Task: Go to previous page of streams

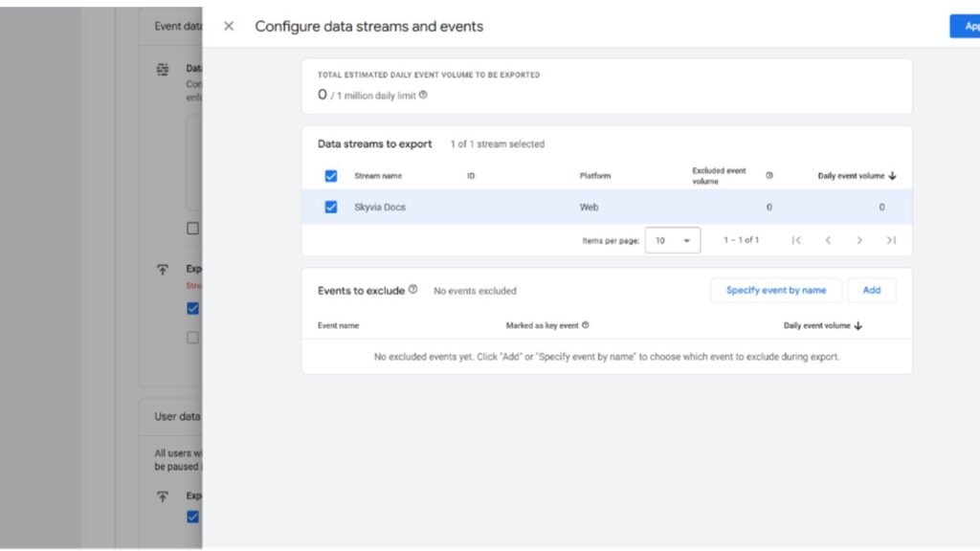Action: pos(828,240)
